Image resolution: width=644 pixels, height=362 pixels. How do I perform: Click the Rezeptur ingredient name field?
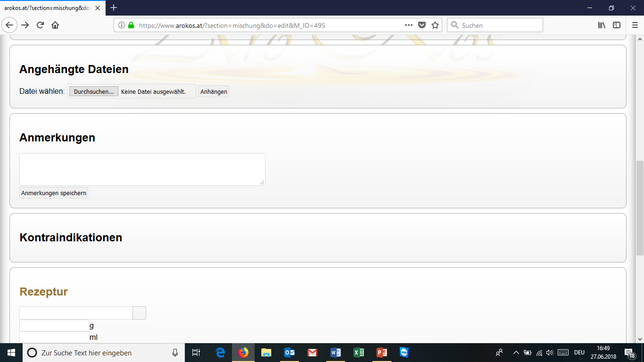[x=76, y=313]
